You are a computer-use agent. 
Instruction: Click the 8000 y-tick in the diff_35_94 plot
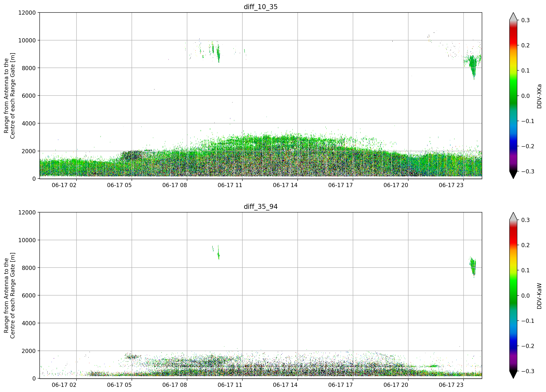[x=29, y=268]
